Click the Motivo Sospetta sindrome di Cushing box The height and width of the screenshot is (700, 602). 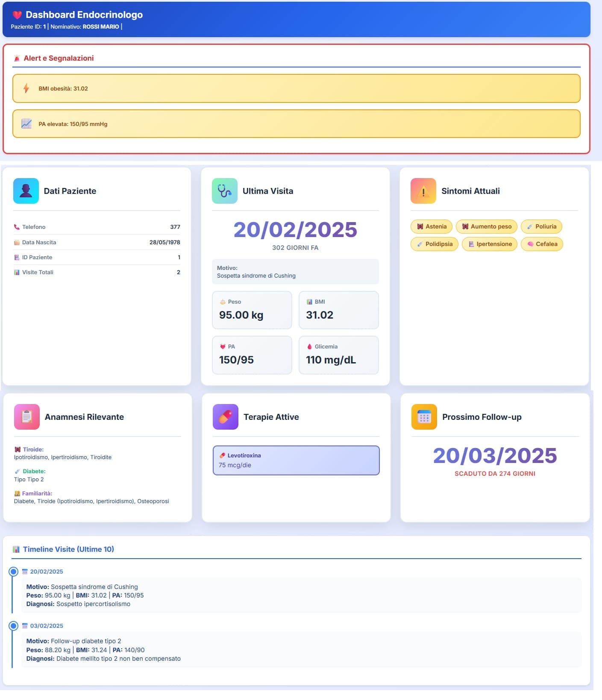[295, 272]
